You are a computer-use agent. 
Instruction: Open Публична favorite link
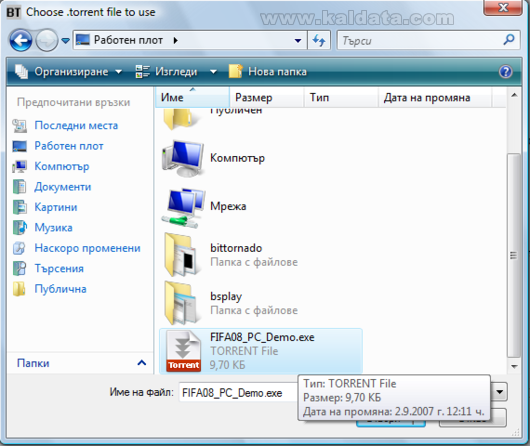(61, 289)
